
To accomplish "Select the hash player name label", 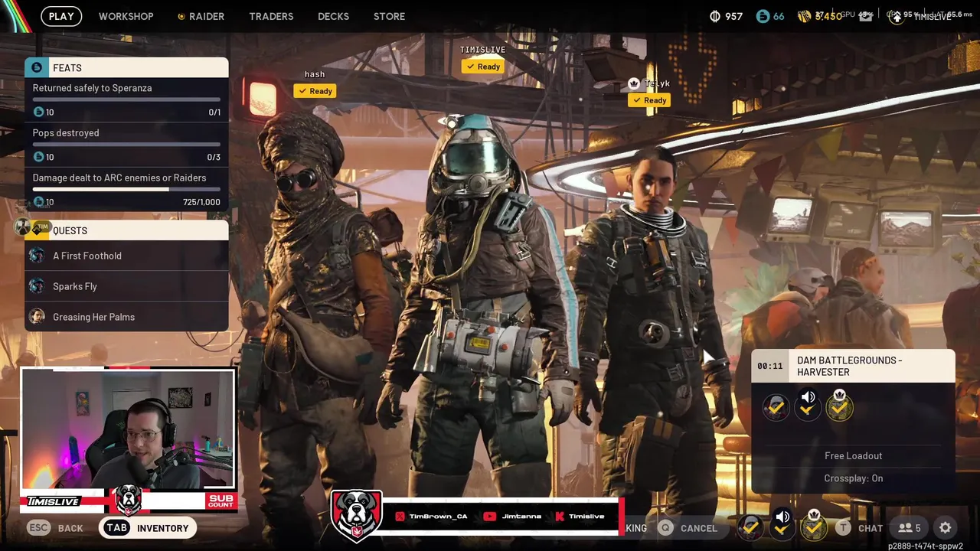I will 315,74.
